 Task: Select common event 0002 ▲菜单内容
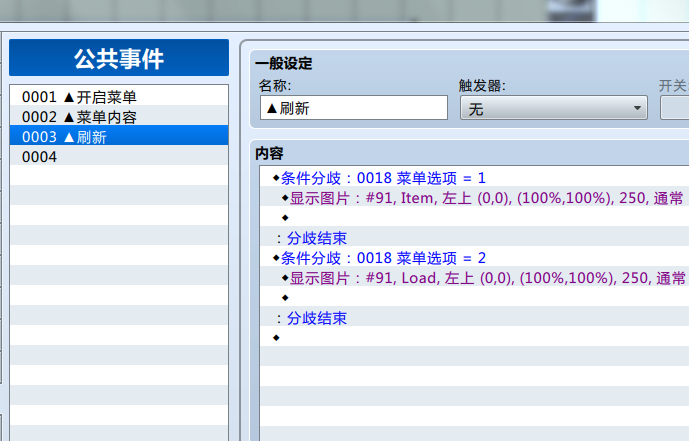(x=119, y=117)
